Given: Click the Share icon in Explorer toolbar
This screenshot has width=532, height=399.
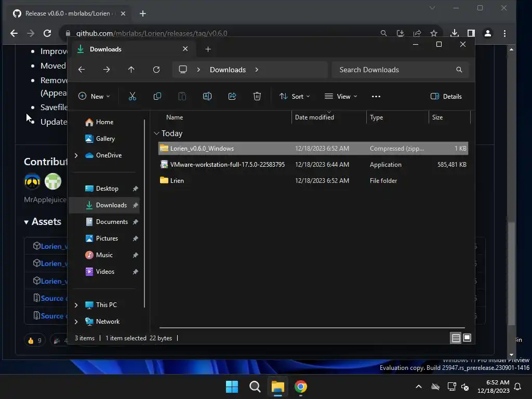Looking at the screenshot, I should [x=232, y=96].
